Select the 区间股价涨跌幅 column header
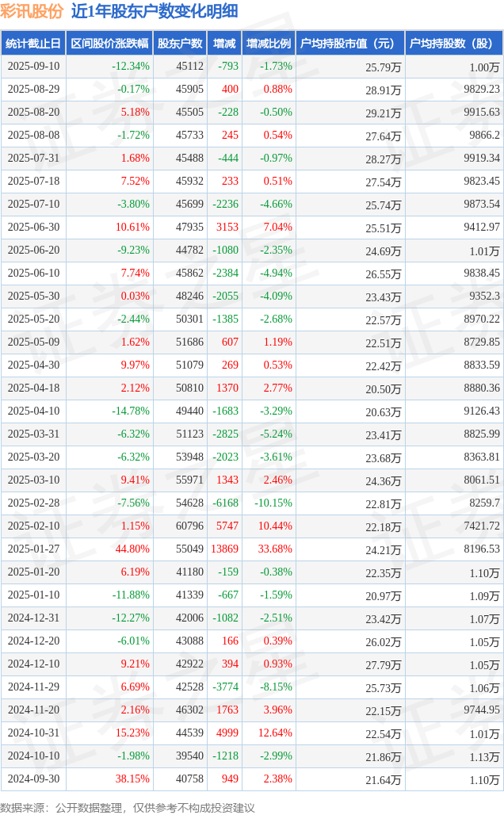 coord(109,44)
